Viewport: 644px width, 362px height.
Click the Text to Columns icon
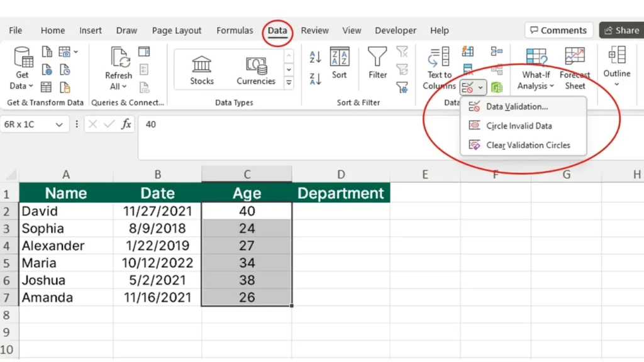[438, 66]
